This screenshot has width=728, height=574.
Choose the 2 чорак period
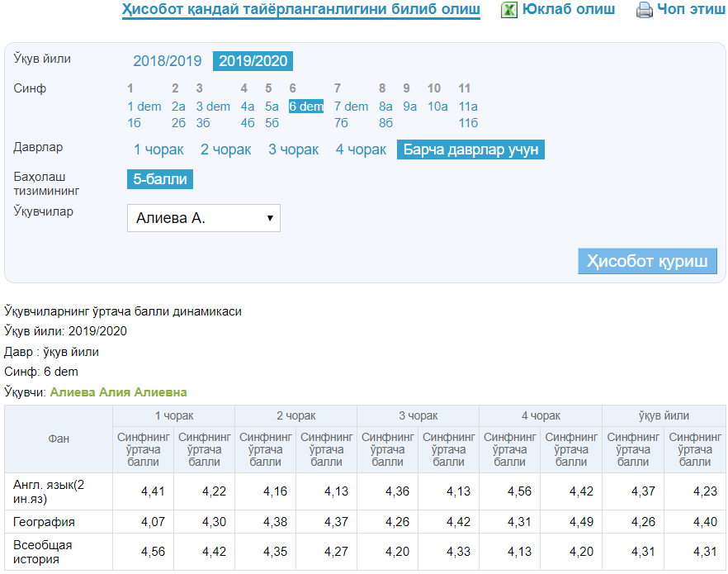pyautogui.click(x=226, y=149)
